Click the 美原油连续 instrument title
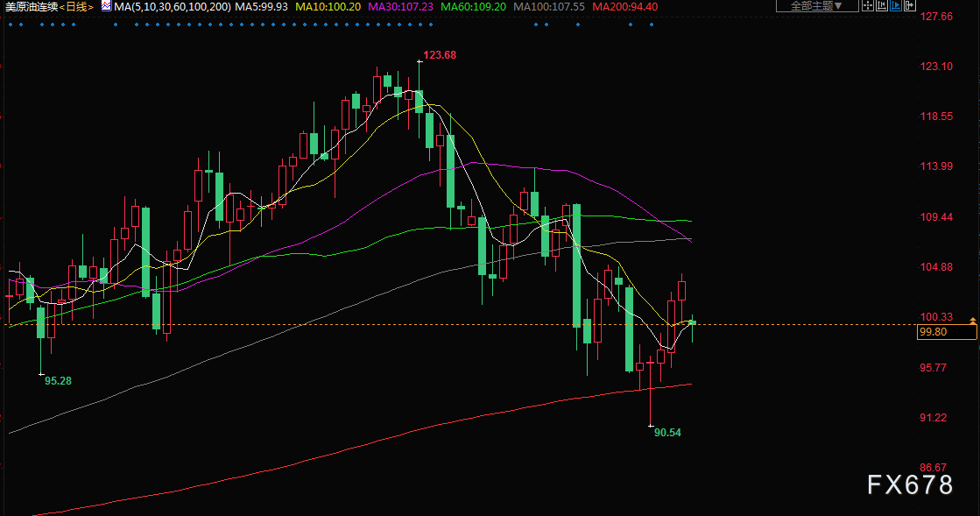980x516 pixels. (31, 7)
